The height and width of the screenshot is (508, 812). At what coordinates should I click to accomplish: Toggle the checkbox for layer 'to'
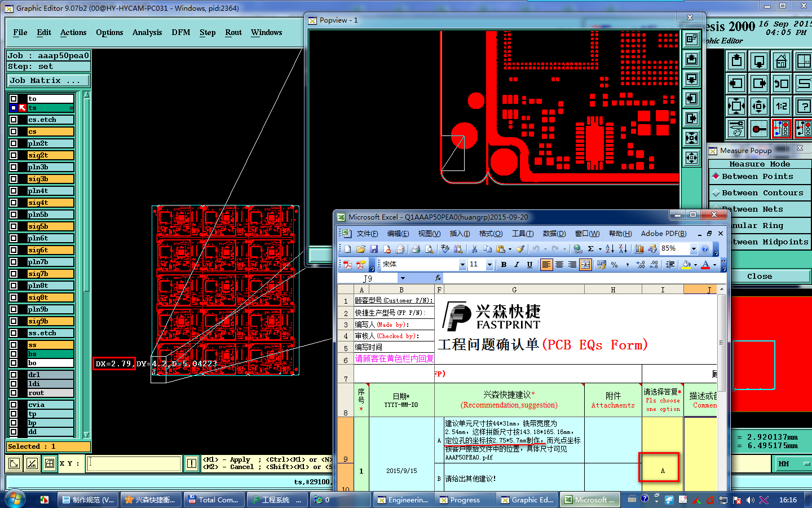(x=14, y=99)
